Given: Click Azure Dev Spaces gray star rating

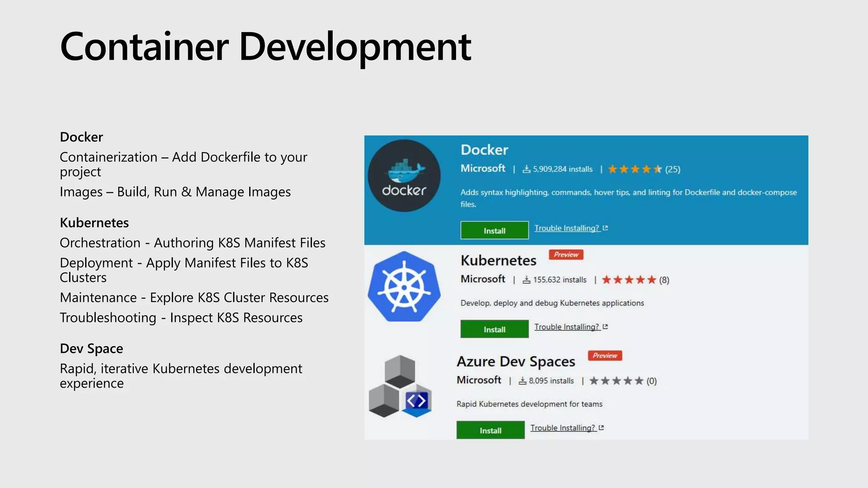Looking at the screenshot, I should (616, 380).
